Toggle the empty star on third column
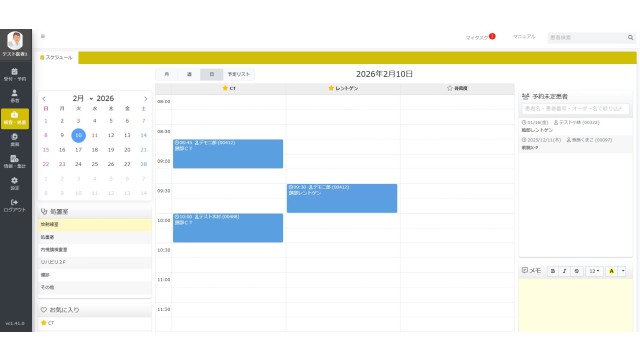The height and width of the screenshot is (360, 640). 450,88
